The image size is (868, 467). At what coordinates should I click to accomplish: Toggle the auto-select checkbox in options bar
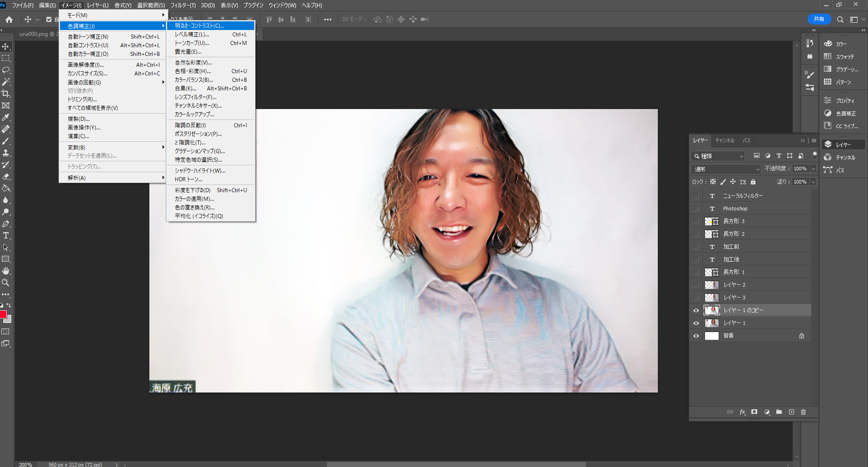(x=49, y=20)
